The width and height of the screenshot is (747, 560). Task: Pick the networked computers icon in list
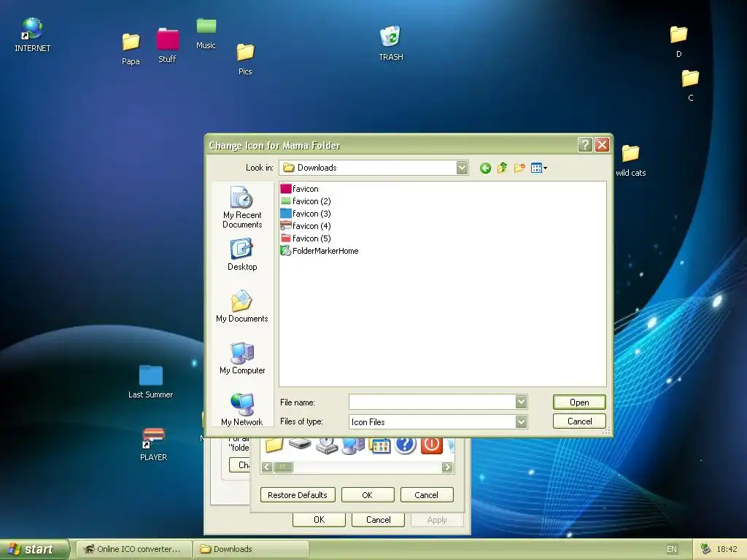pyautogui.click(x=353, y=446)
